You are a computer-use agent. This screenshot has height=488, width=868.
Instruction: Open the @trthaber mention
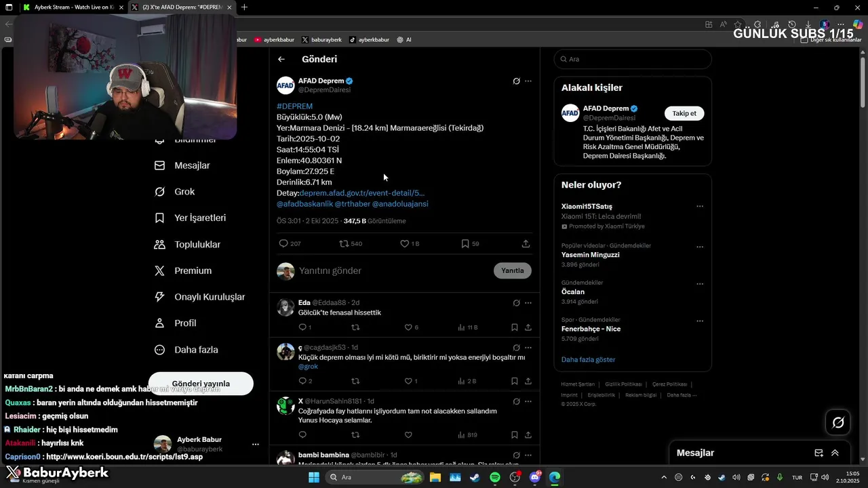click(352, 204)
